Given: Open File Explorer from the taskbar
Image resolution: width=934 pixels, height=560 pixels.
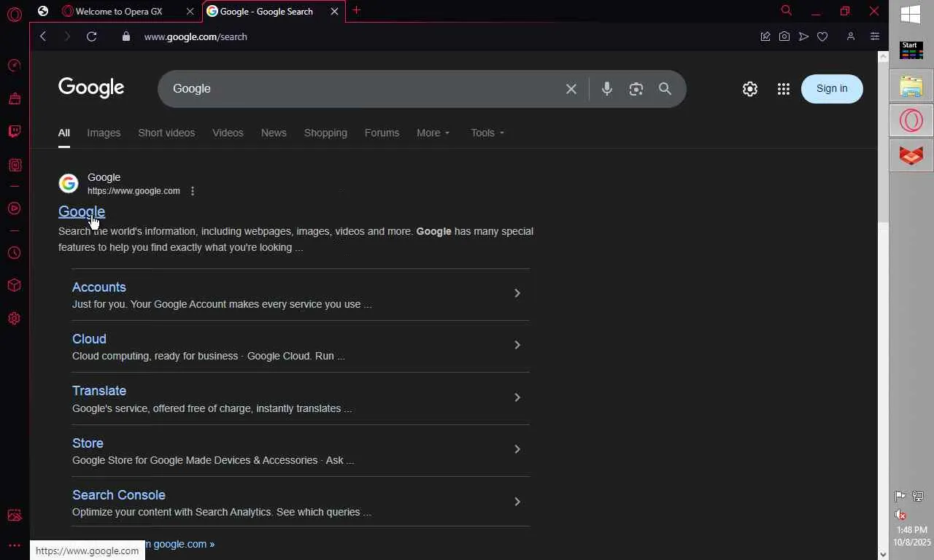Looking at the screenshot, I should (911, 86).
